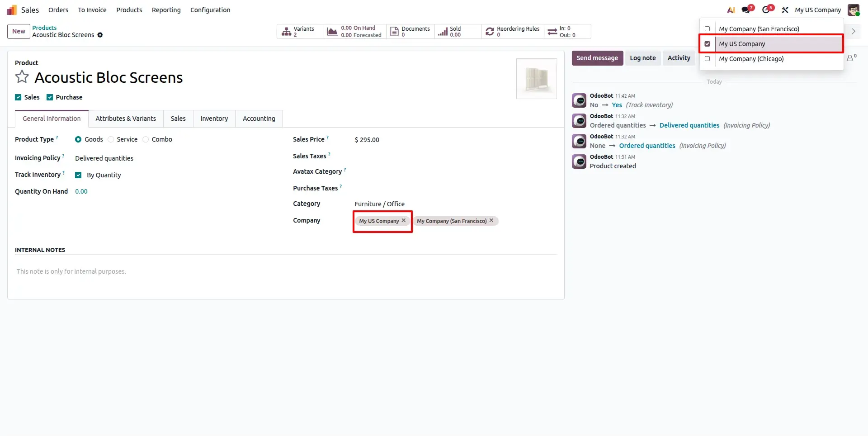Click OdooBot avatar on Product created message

tap(579, 161)
